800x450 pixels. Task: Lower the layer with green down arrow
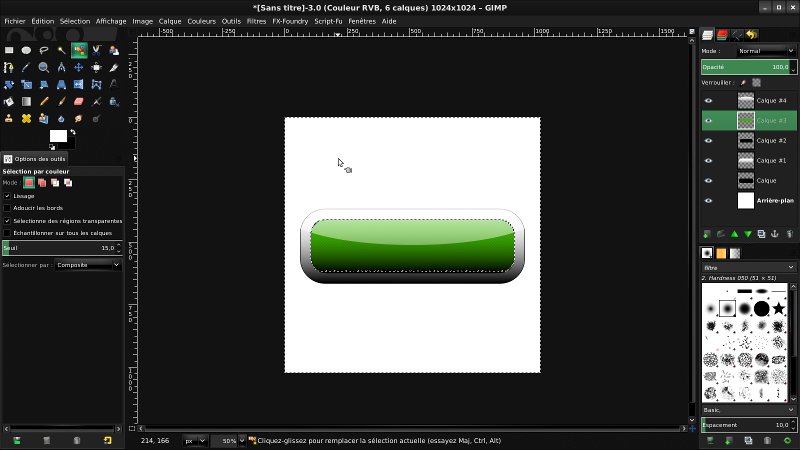pos(748,234)
